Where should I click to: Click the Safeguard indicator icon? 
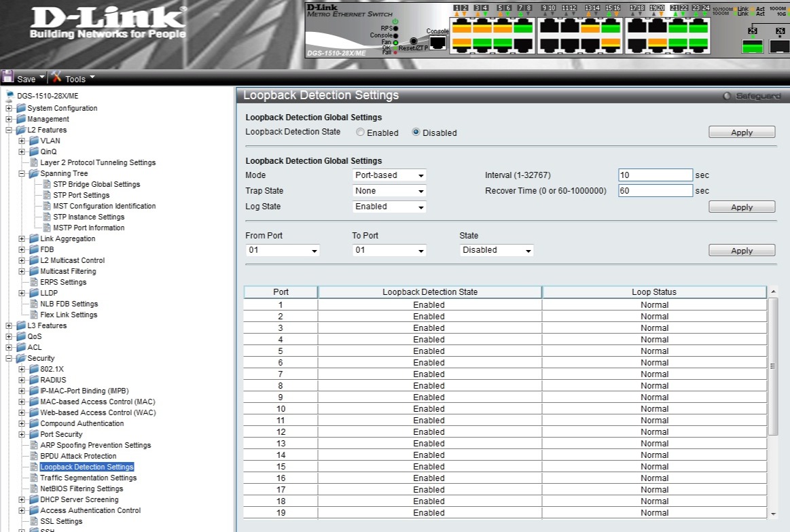coord(727,96)
